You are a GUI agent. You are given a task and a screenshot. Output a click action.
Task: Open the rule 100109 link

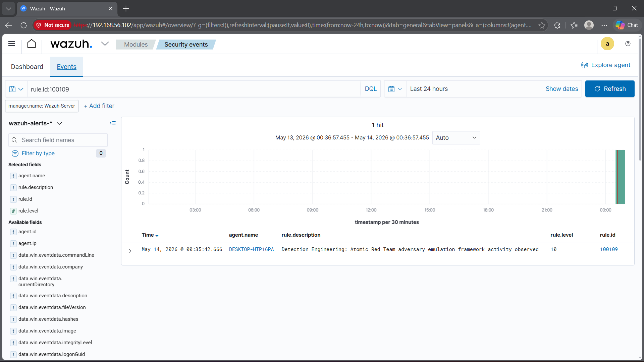click(x=608, y=249)
